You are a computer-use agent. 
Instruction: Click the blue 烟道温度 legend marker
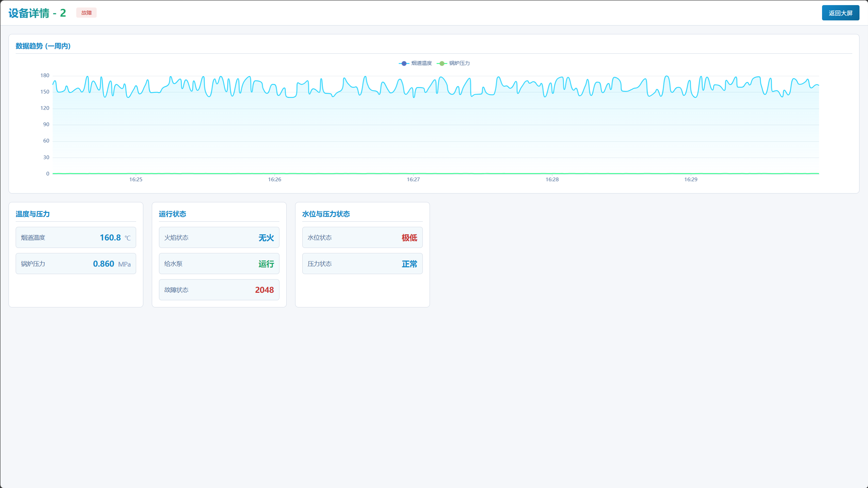click(x=404, y=63)
